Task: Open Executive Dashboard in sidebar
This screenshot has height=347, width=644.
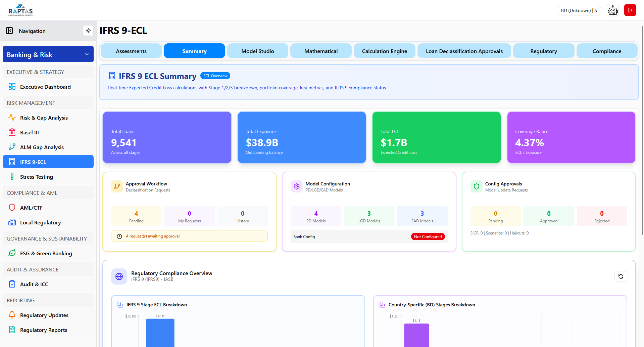Action: point(48,87)
